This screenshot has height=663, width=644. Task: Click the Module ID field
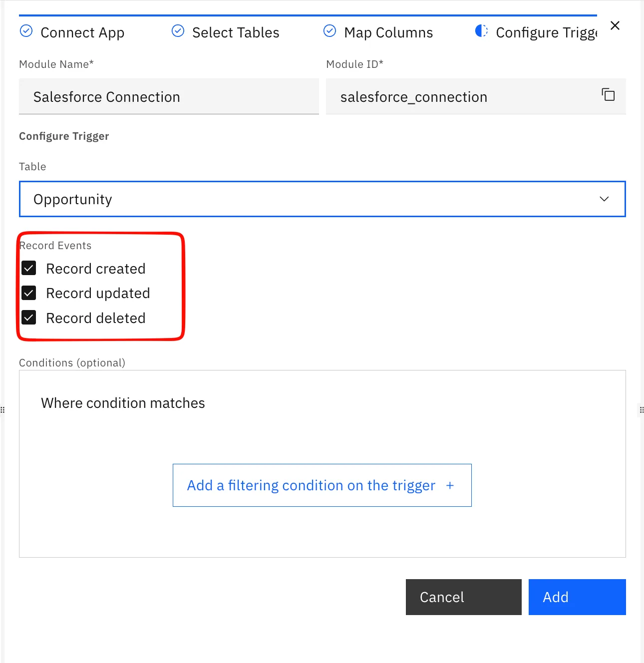(476, 96)
